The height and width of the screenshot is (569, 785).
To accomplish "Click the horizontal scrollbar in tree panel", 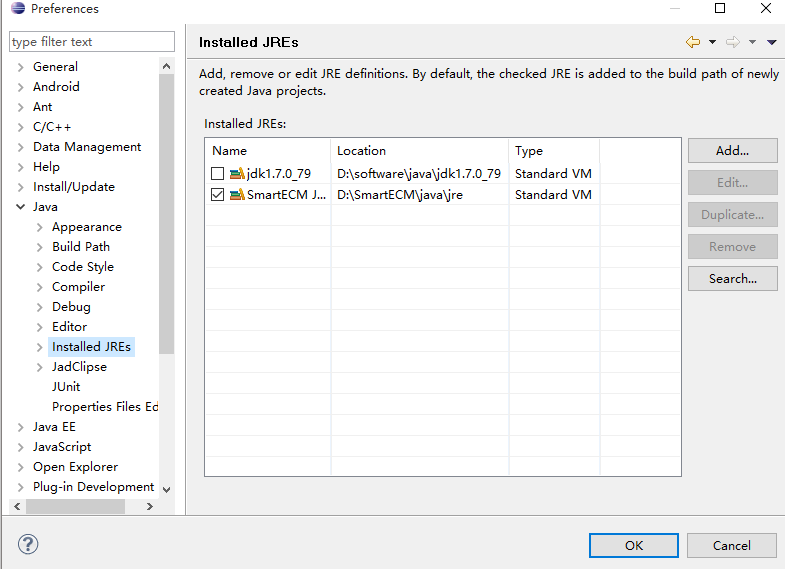I will [x=75, y=506].
